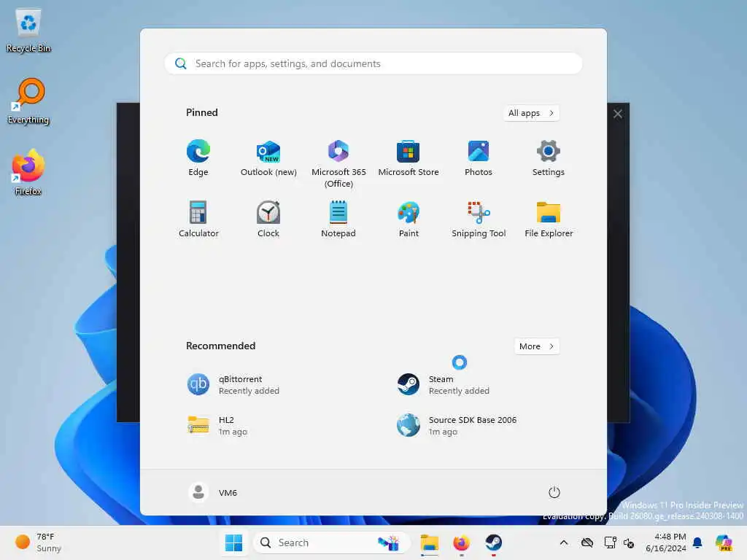Select the Recycle Bin desktop icon

coord(28,31)
